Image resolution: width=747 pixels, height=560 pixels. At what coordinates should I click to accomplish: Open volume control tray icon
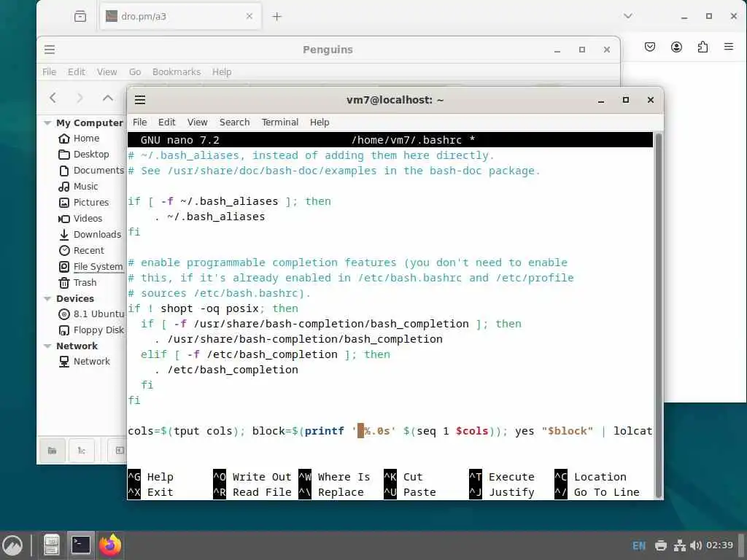pyautogui.click(x=695, y=545)
